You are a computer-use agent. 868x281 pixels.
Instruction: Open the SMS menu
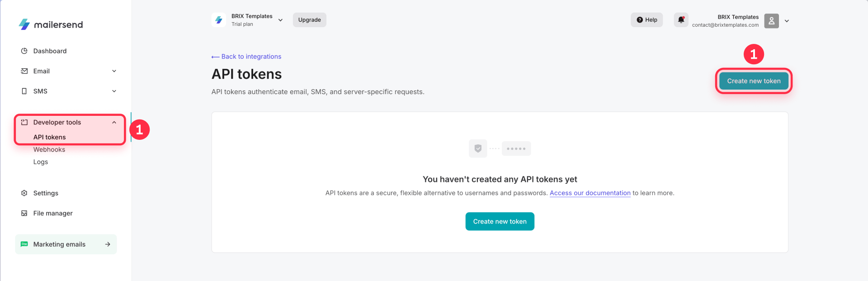click(x=40, y=91)
